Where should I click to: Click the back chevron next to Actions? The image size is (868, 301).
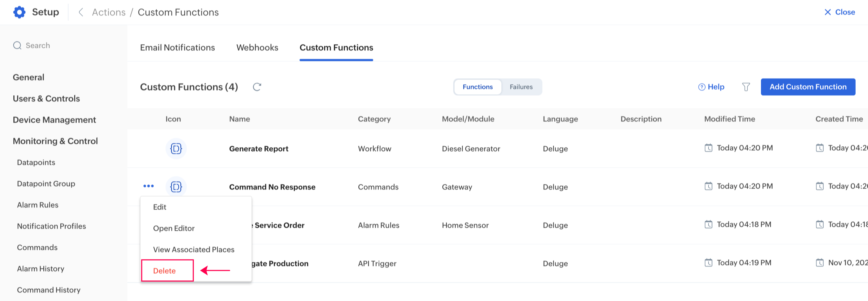81,12
